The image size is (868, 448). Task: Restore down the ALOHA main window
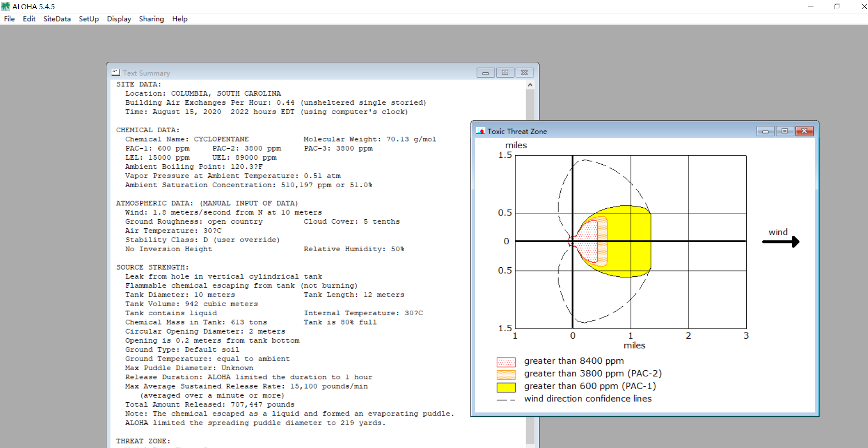pyautogui.click(x=837, y=6)
